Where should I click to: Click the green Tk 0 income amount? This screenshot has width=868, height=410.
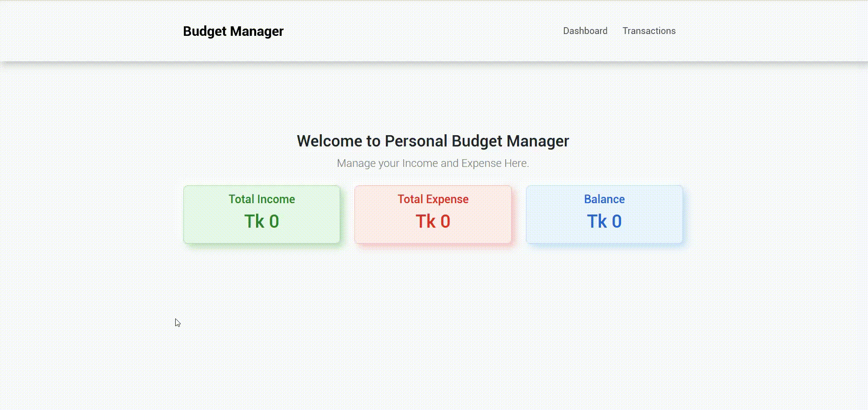[x=261, y=221]
